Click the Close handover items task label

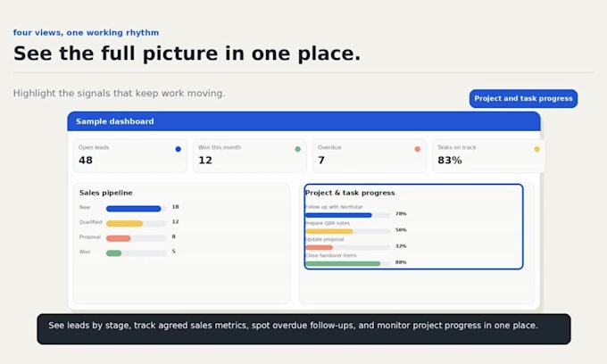coord(331,256)
